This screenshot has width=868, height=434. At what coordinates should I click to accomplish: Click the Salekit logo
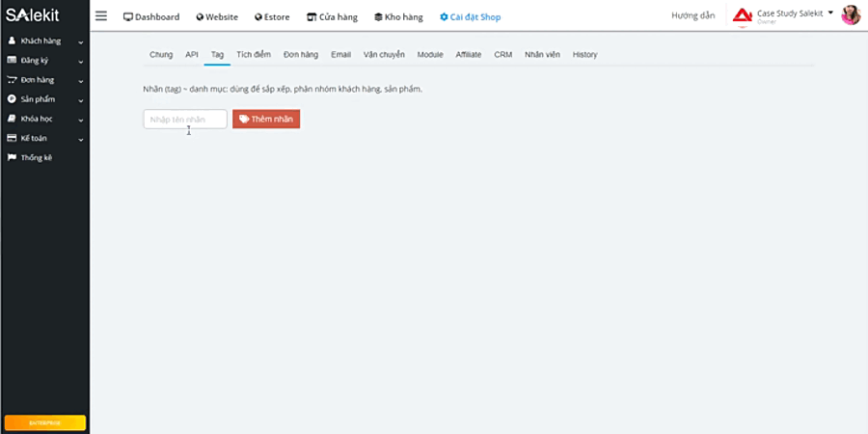point(32,15)
